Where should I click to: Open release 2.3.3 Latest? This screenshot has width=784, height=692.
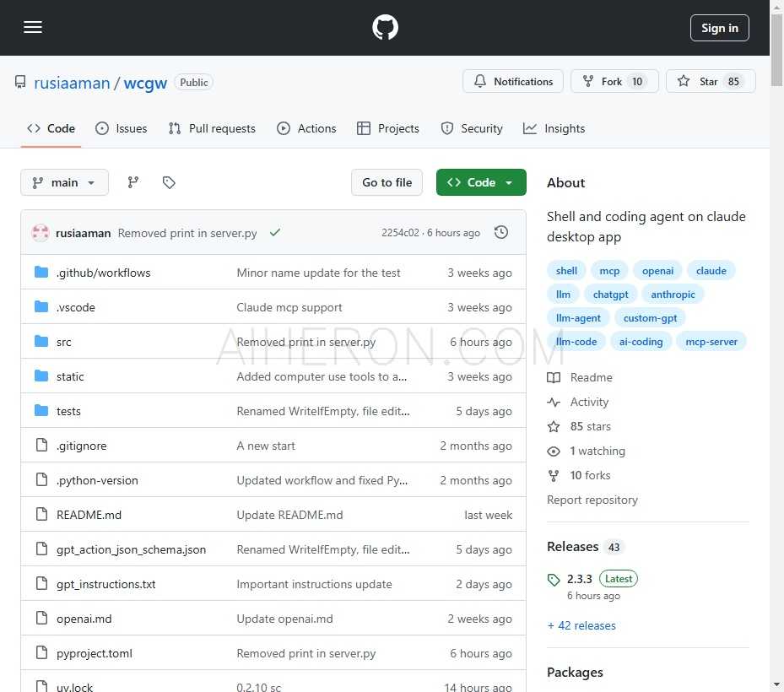tap(593, 585)
